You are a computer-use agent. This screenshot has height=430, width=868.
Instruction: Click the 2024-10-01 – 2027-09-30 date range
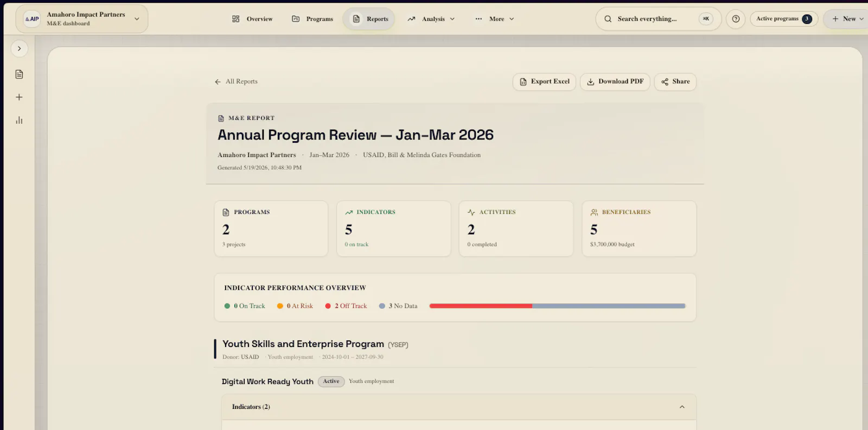[x=352, y=357]
